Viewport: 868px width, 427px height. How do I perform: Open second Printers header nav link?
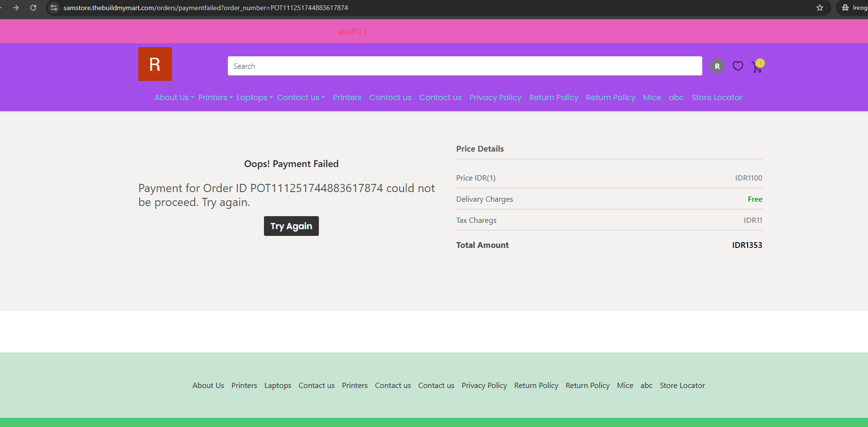point(347,97)
